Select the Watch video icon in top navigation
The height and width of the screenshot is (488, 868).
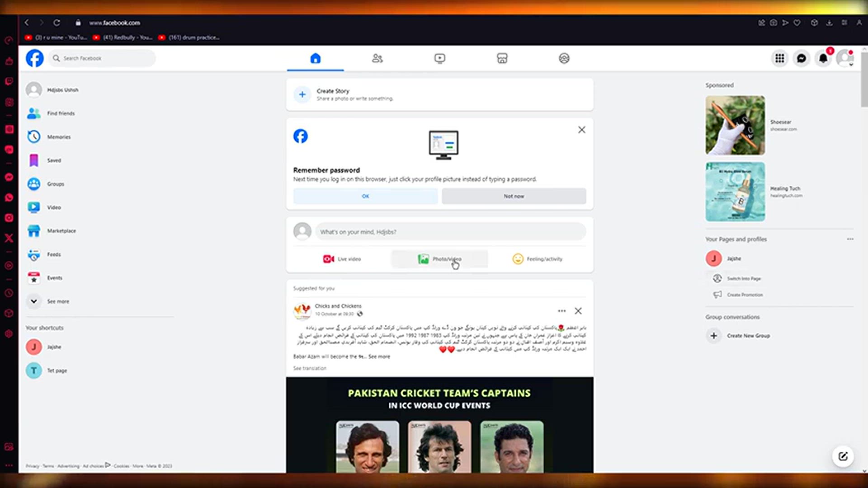point(439,58)
